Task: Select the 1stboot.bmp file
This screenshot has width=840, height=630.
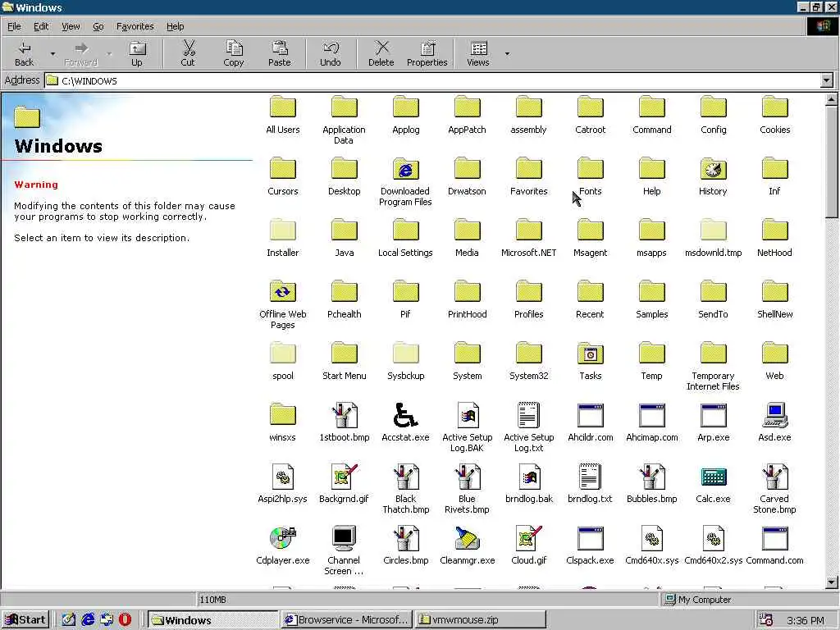Action: [x=344, y=423]
